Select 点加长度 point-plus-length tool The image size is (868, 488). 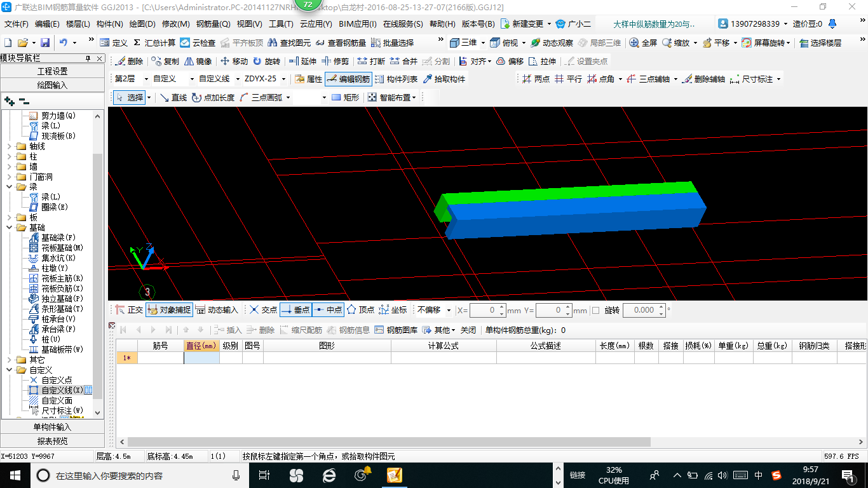(x=213, y=98)
